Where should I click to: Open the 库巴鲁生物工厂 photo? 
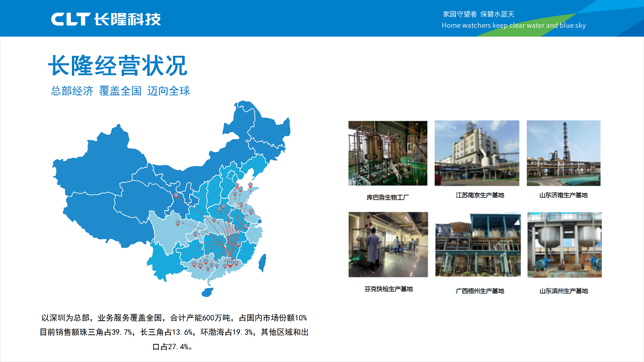[x=387, y=153]
